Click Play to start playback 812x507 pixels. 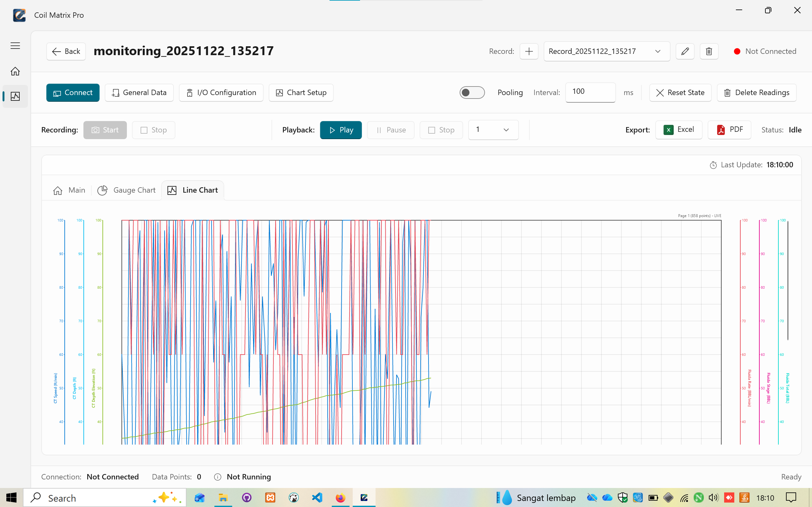(341, 130)
